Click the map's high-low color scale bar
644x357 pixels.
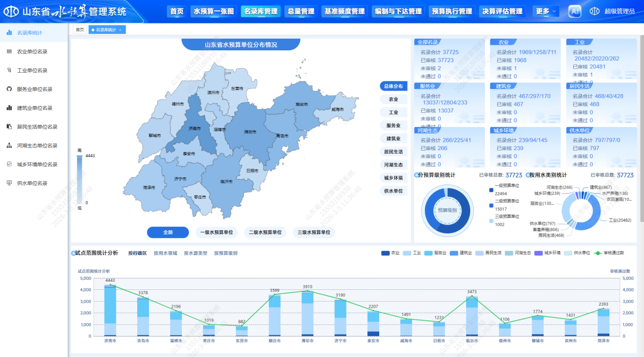click(79, 179)
